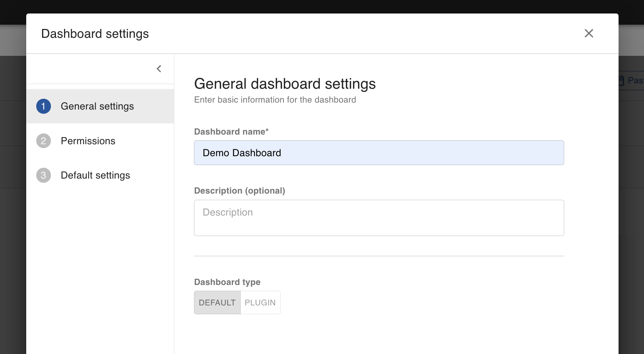Click the "Dashboard type" label
Viewport: 644px width, 354px height.
(x=227, y=282)
